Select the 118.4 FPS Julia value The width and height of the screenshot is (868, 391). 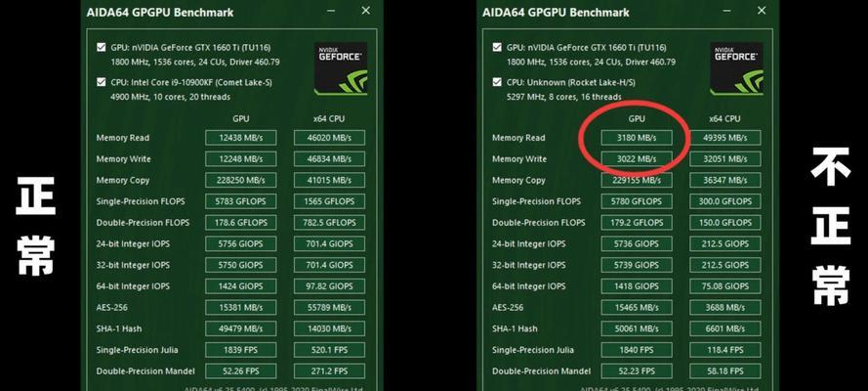(x=725, y=350)
